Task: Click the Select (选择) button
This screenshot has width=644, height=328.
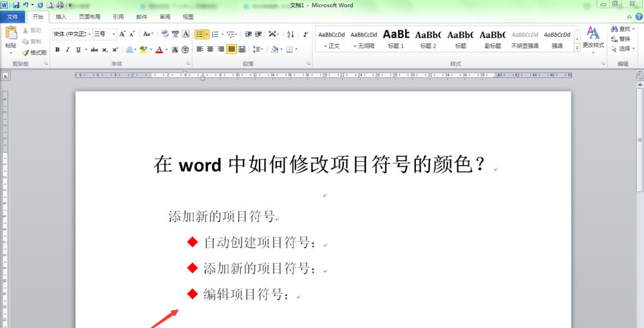Action: (623, 48)
